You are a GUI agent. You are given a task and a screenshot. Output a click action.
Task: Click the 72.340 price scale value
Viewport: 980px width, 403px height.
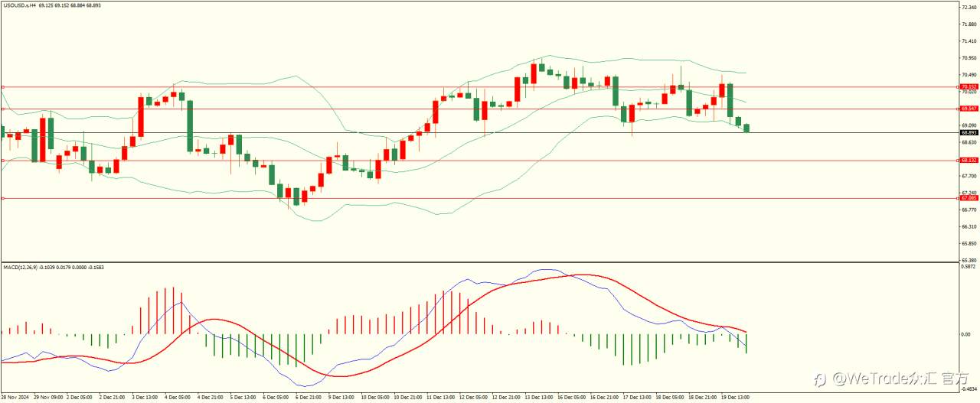point(969,8)
